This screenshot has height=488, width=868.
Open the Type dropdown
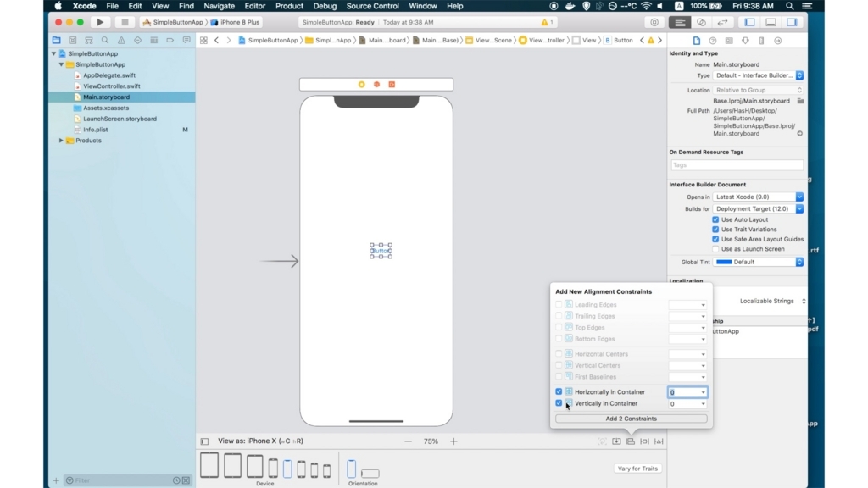click(758, 75)
